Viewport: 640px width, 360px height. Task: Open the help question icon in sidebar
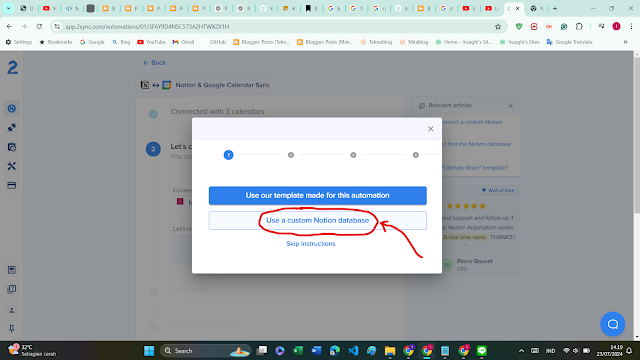point(11,289)
